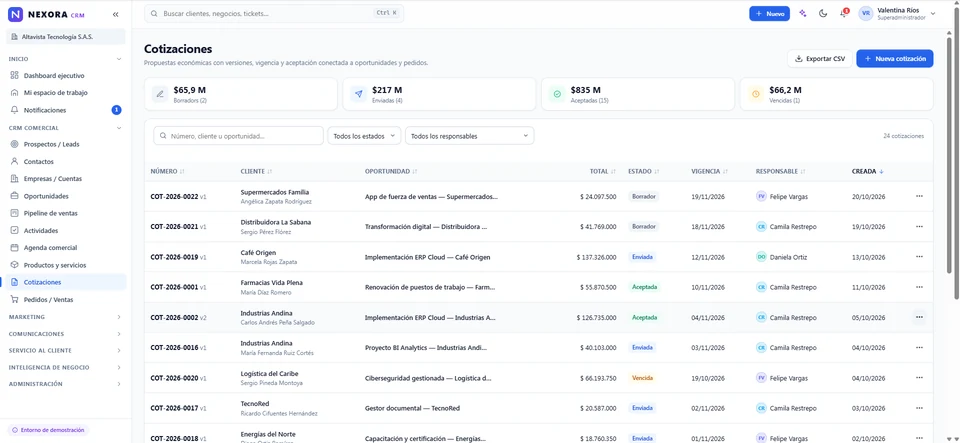Click the Oportunidades briefcase icon
Image resolution: width=960 pixels, height=443 pixels.
[x=15, y=196]
